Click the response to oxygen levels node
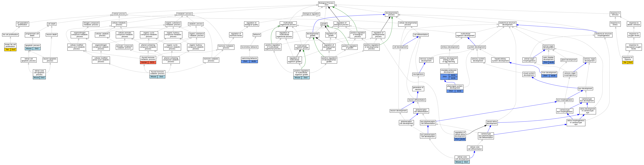Viewport: 644px width, 165px height. [634, 35]
